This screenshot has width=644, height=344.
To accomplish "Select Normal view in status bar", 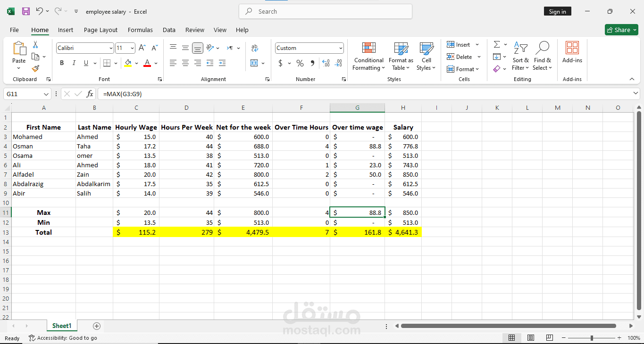I will click(x=512, y=338).
